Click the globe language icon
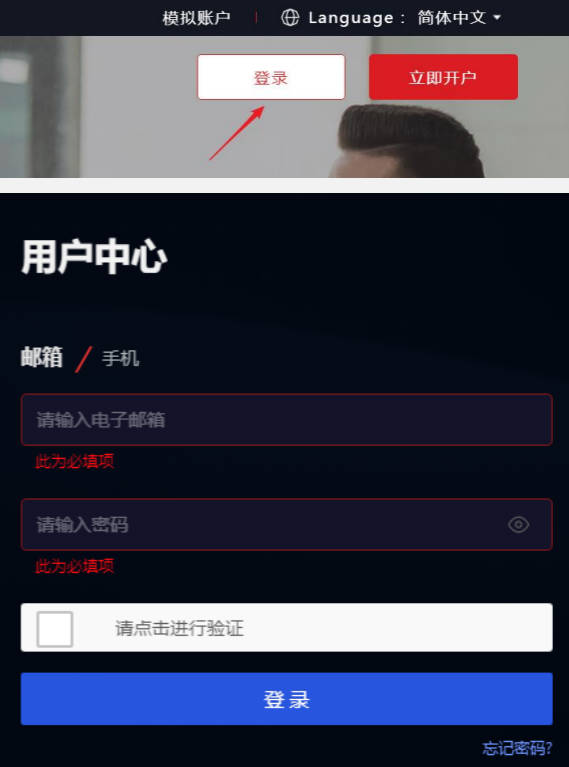 click(x=290, y=18)
